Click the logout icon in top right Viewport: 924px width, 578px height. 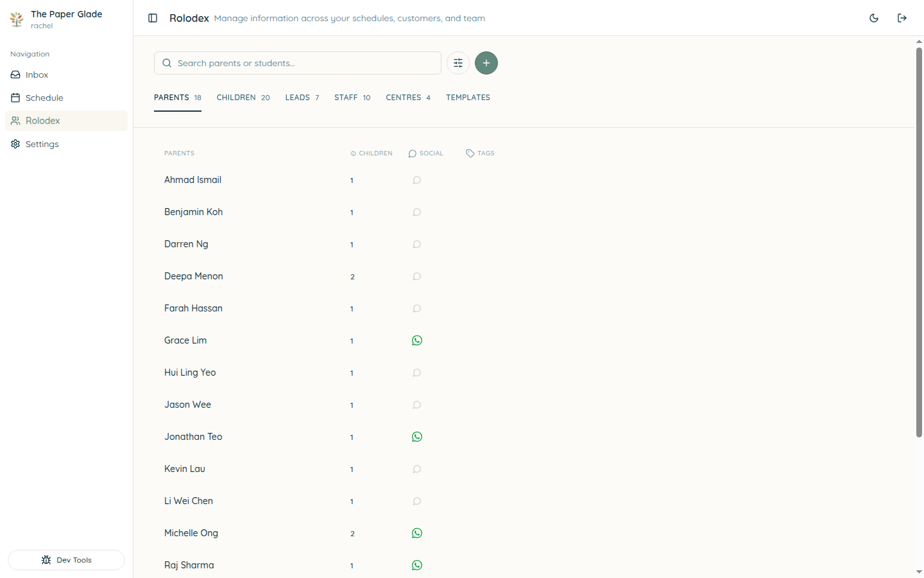pyautogui.click(x=902, y=18)
